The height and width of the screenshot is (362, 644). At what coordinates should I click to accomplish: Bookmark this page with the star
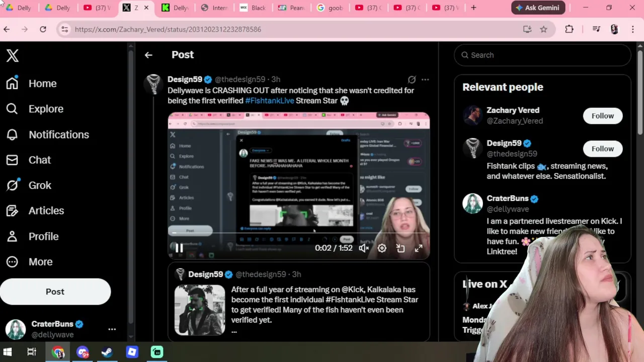point(543,29)
